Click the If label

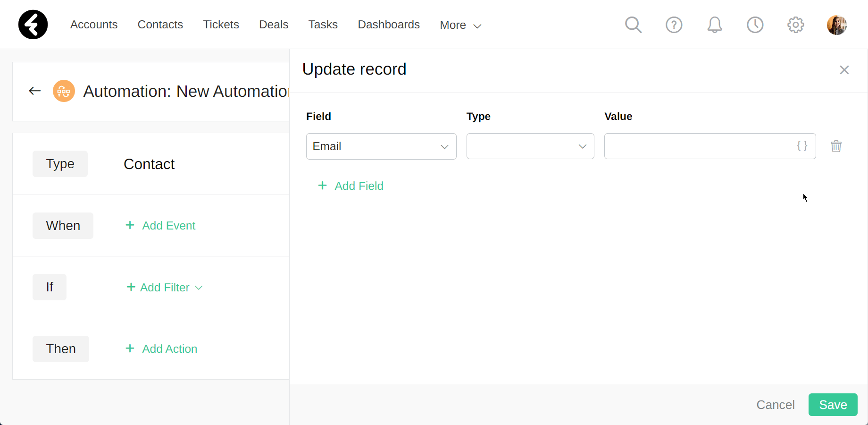[50, 287]
